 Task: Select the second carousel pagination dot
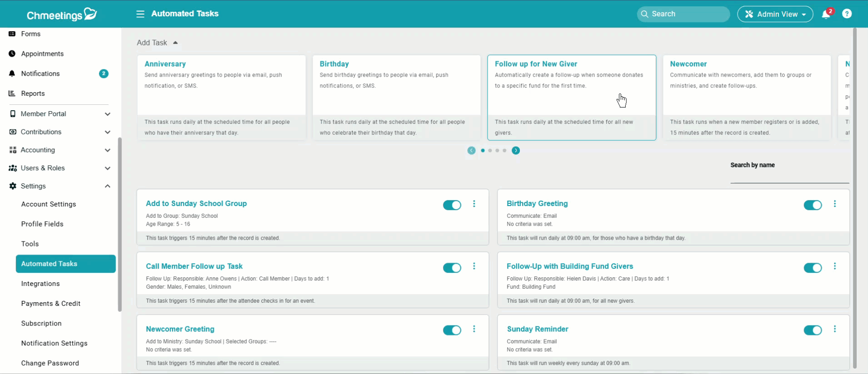click(x=490, y=151)
